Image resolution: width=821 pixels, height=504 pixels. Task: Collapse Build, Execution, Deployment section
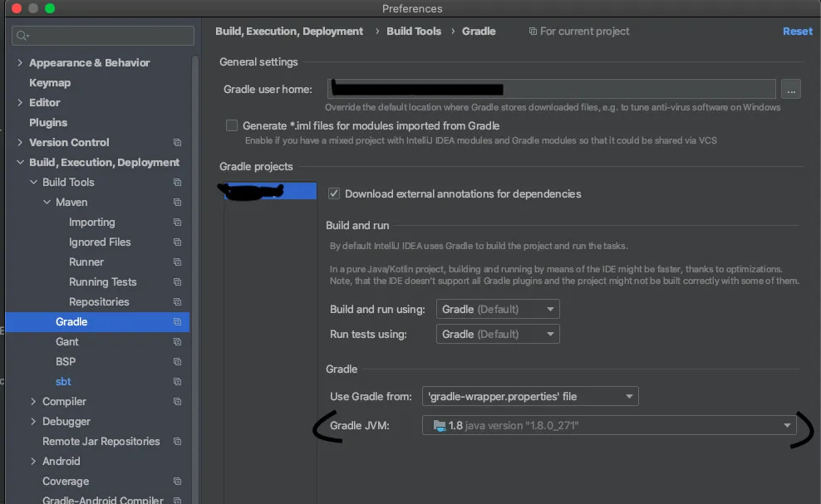[x=20, y=162]
